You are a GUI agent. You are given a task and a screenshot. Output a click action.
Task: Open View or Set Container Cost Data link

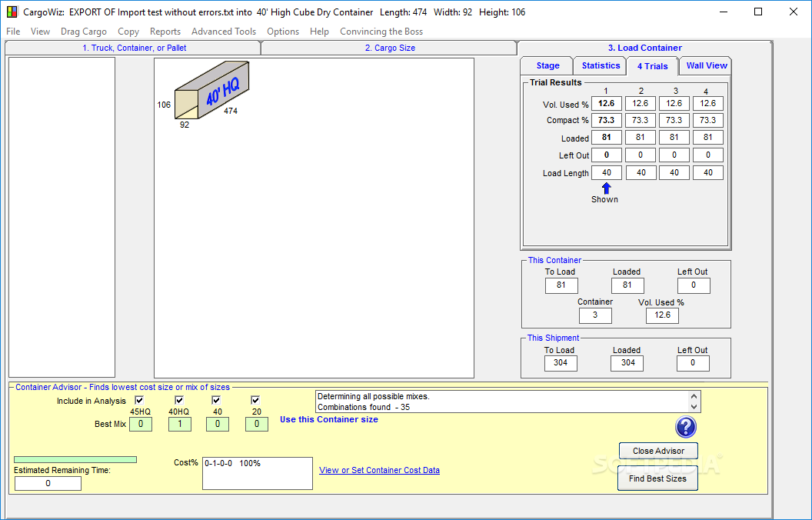379,470
